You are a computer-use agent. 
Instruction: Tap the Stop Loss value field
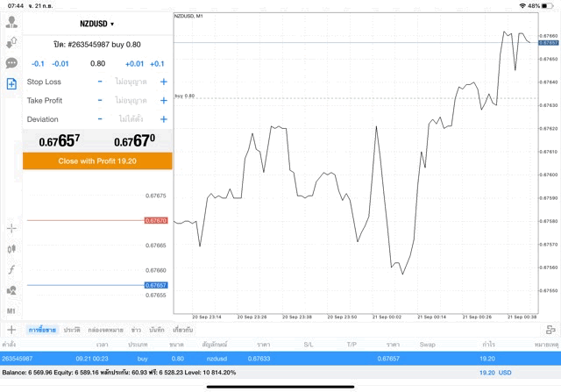click(131, 82)
